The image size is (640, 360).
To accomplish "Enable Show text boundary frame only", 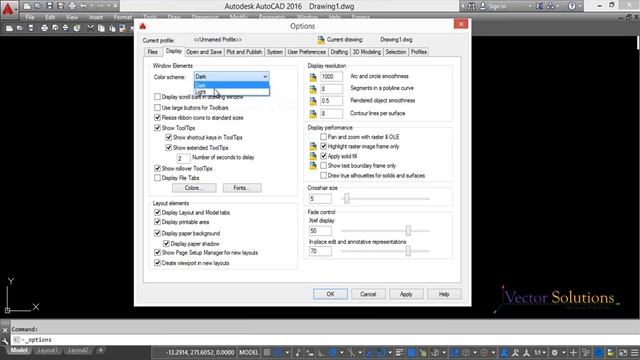I will click(323, 166).
